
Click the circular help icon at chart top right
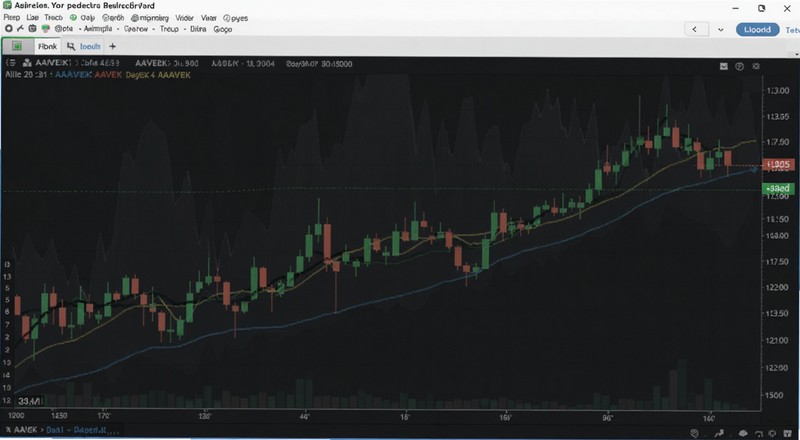pyautogui.click(x=740, y=66)
